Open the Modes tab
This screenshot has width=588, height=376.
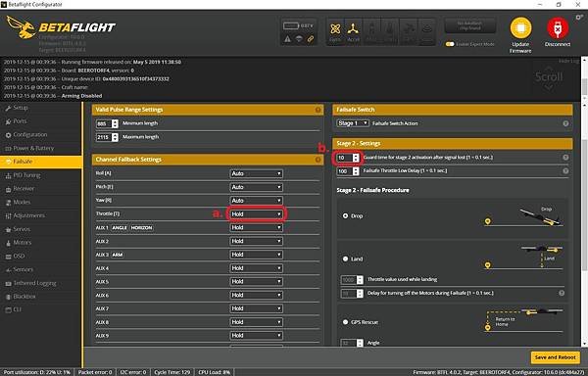tap(41, 203)
